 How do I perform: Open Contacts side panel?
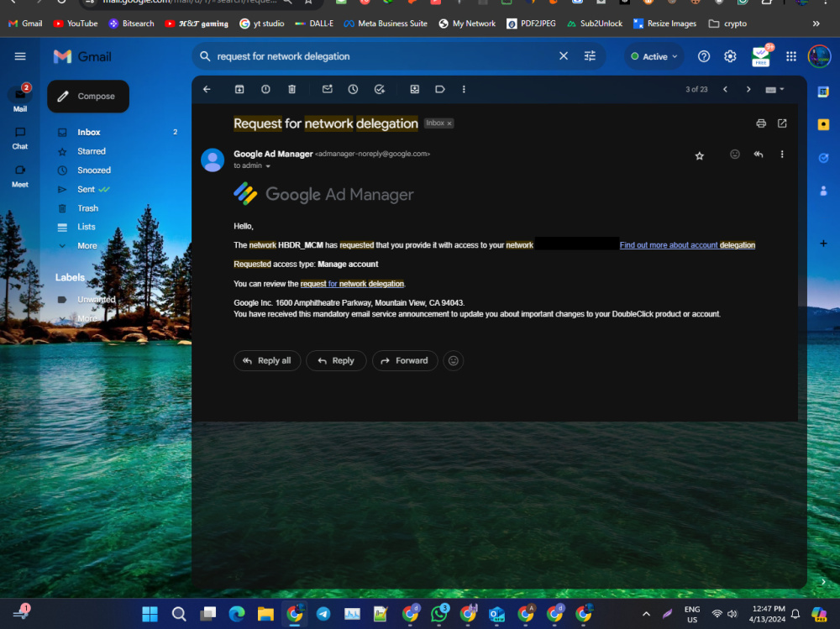[823, 191]
